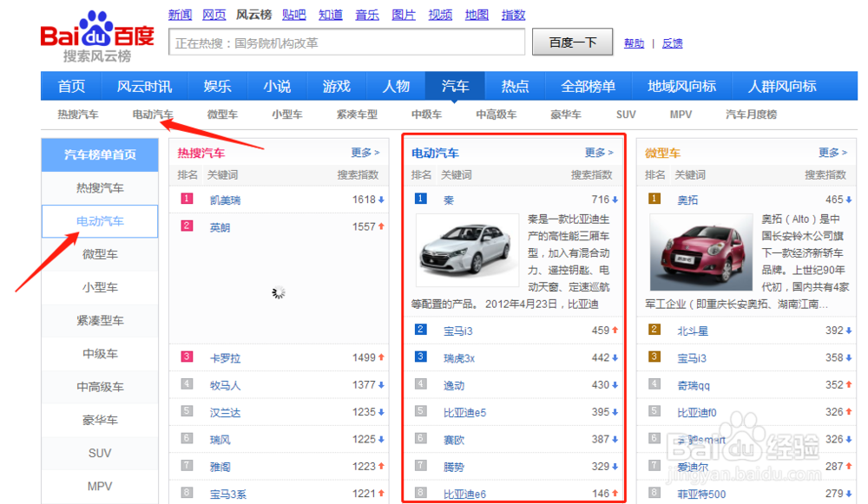Open 宝马i3 in the 电动汽车 list
This screenshot has width=868, height=504.
point(457,331)
